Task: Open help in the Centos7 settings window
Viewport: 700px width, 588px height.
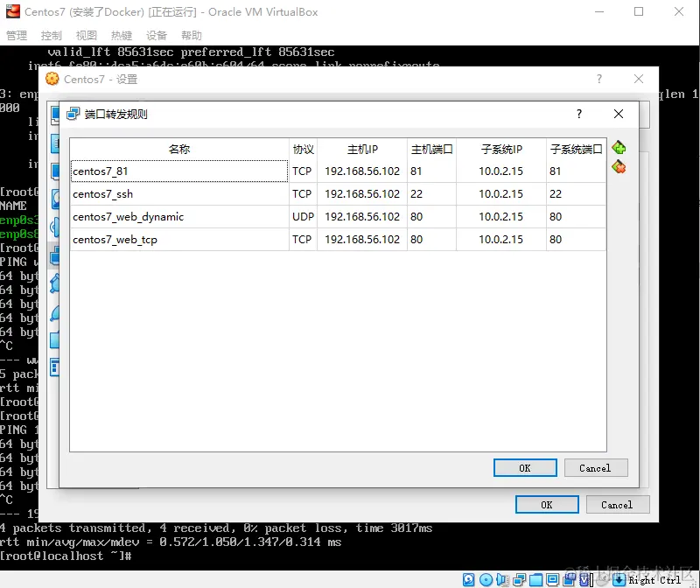Action: pos(599,79)
